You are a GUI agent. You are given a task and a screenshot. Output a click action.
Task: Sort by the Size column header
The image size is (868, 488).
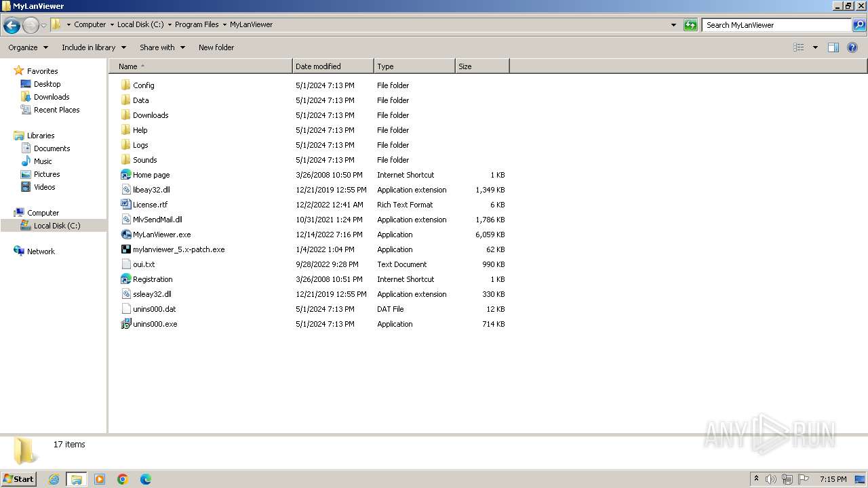click(482, 66)
